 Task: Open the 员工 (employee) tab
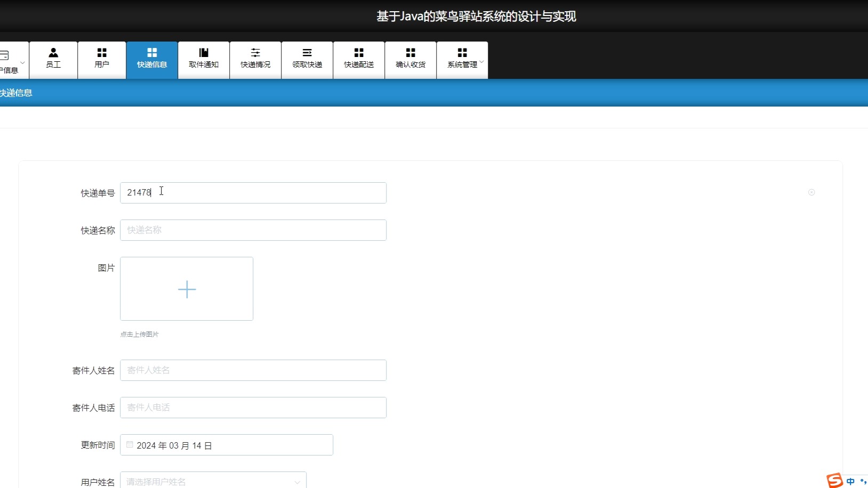(x=53, y=60)
